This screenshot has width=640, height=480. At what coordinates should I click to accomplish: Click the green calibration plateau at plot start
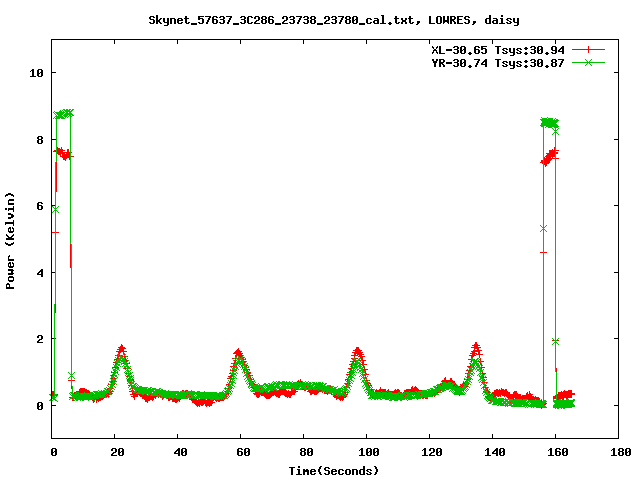click(x=63, y=114)
